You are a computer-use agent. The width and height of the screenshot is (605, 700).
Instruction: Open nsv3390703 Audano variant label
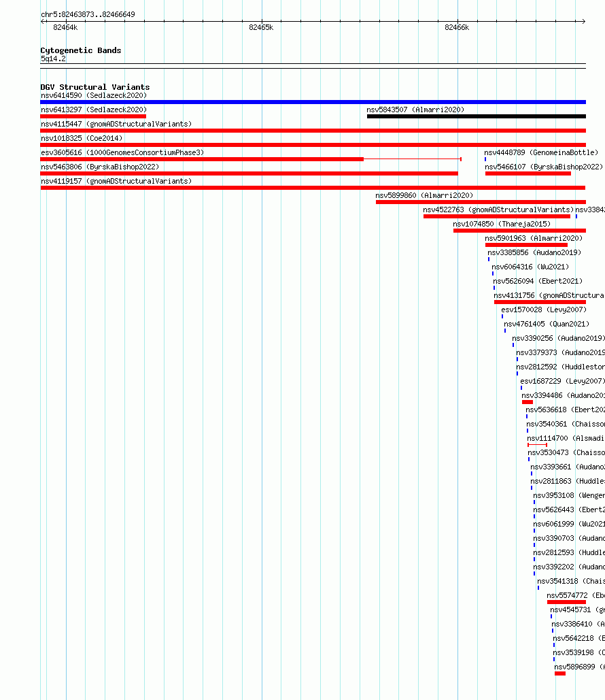tap(569, 538)
